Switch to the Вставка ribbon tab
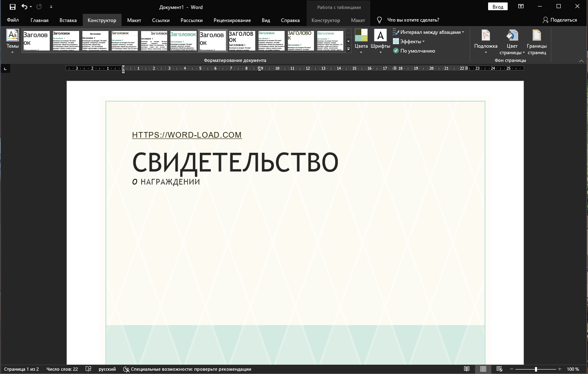The image size is (588, 374). (x=68, y=20)
